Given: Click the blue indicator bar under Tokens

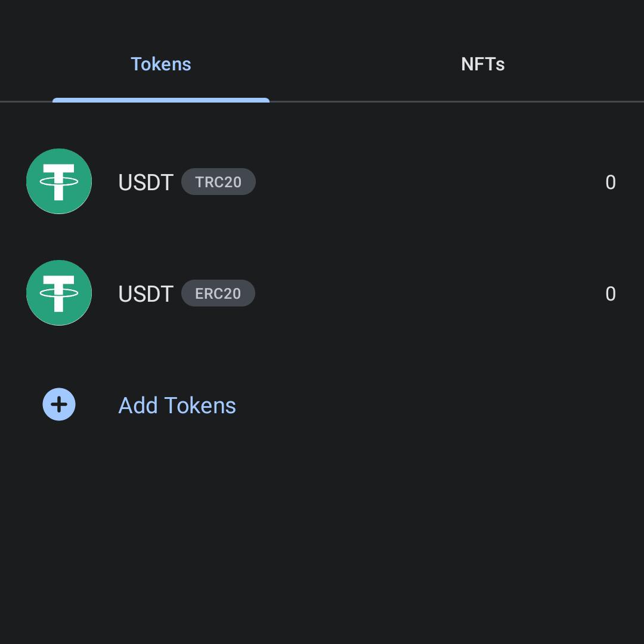Looking at the screenshot, I should pos(161,100).
